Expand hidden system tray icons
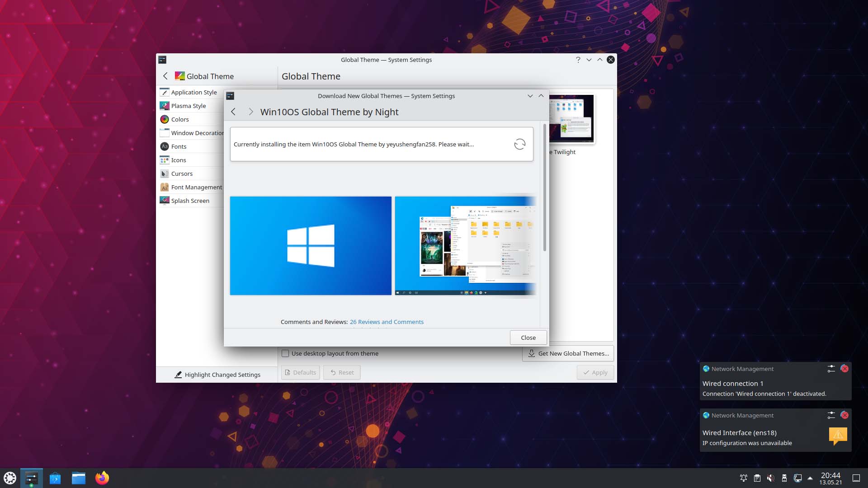Image resolution: width=868 pixels, height=488 pixels. click(x=810, y=478)
